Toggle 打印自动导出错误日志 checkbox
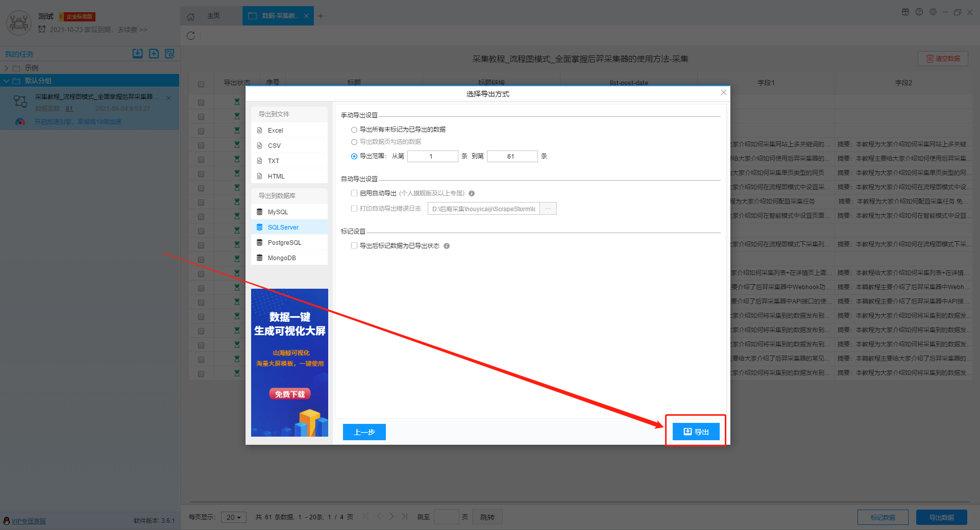Screen dimensions: 980x530 (x=354, y=209)
